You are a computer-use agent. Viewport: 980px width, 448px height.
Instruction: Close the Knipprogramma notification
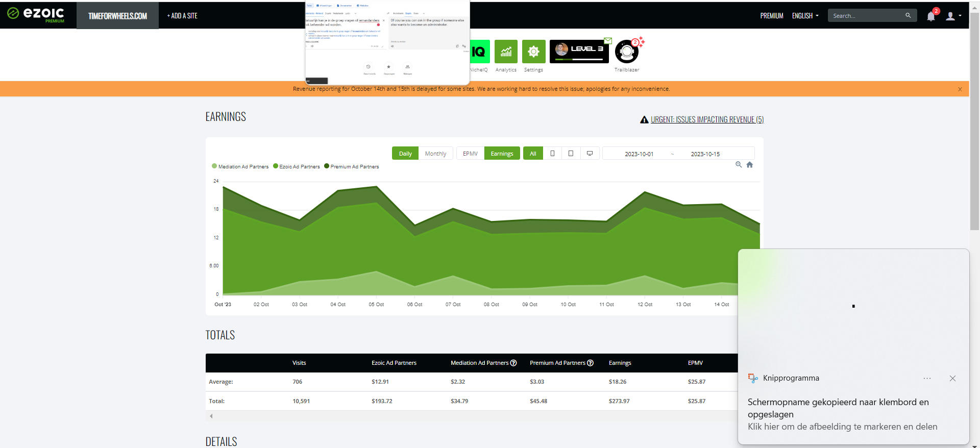click(x=952, y=378)
